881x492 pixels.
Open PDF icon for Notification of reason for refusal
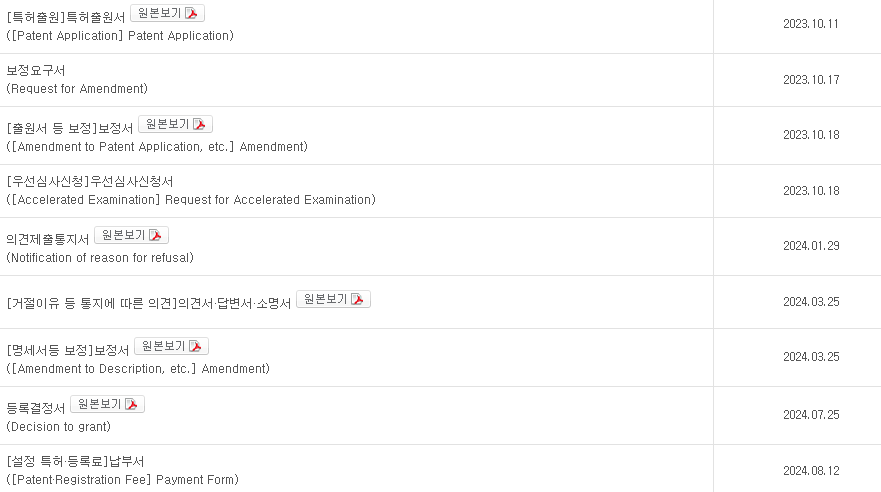[155, 235]
